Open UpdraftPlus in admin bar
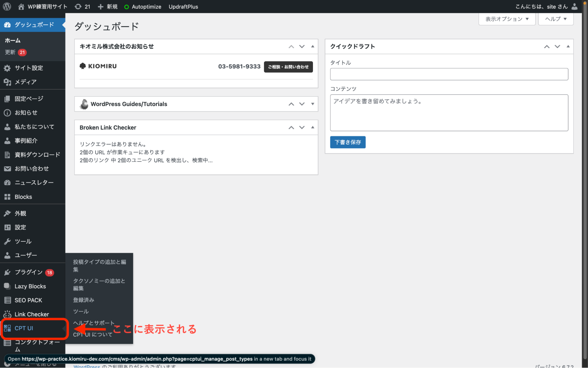Screen dimensions: 588x368 183,6
